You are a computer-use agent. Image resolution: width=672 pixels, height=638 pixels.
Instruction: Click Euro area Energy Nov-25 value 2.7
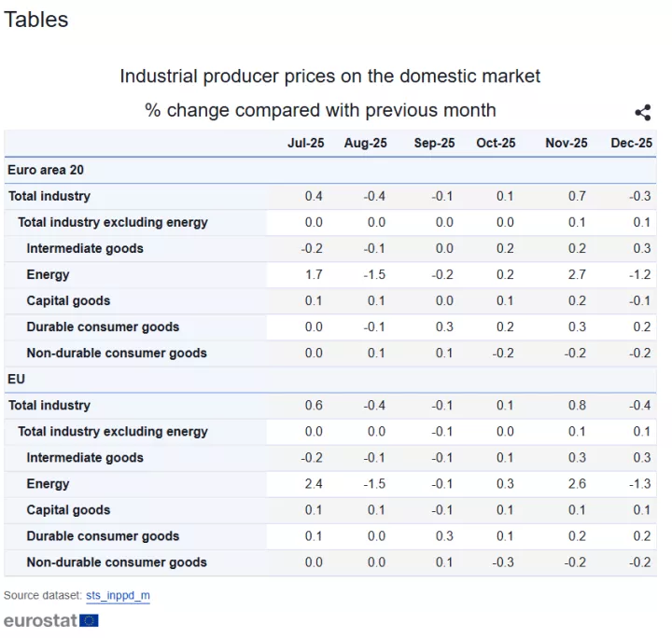tap(576, 274)
